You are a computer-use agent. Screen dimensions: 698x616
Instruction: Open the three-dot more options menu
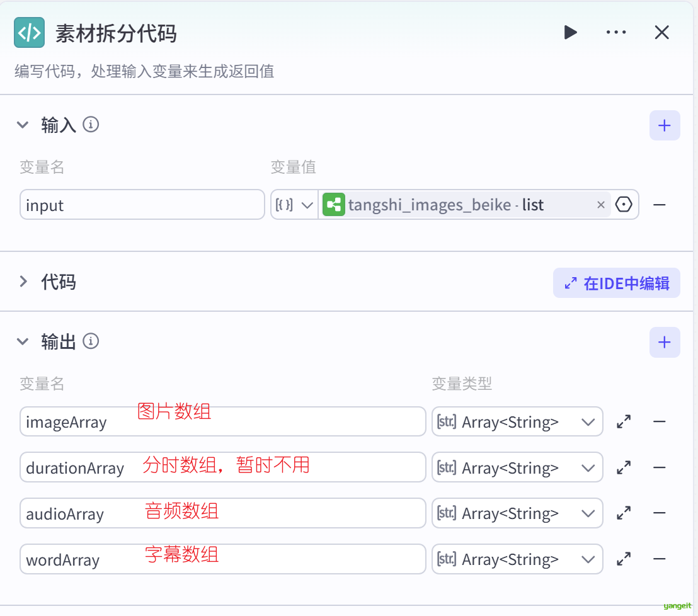(x=615, y=33)
